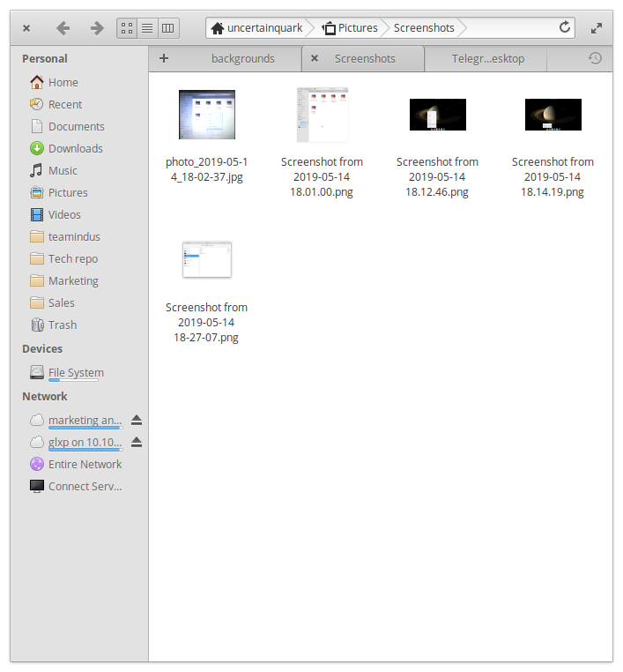Eject the glxp on 10.10... share

[x=137, y=443]
